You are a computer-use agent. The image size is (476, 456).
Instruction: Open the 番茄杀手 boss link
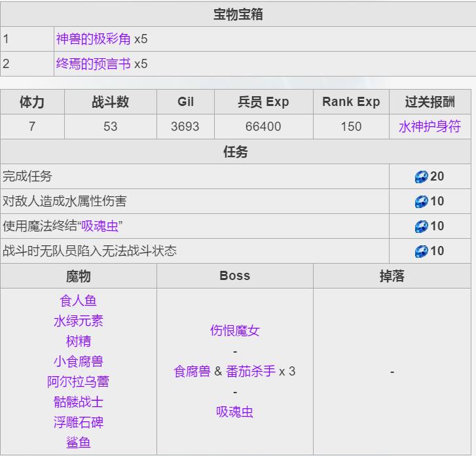click(x=251, y=372)
